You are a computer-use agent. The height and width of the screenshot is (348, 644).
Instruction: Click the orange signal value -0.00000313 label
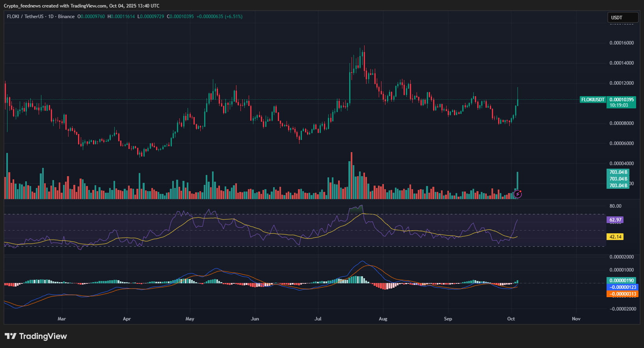coord(622,294)
